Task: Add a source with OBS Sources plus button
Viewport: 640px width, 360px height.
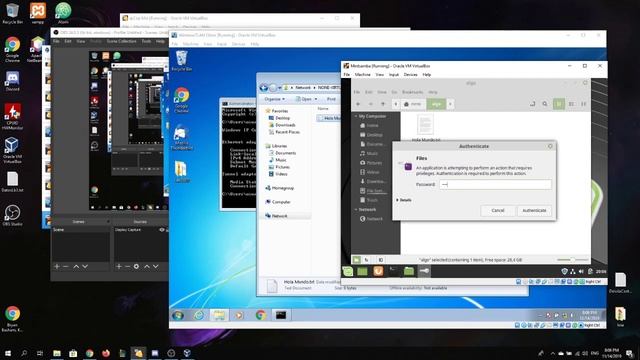Action: coord(119,267)
